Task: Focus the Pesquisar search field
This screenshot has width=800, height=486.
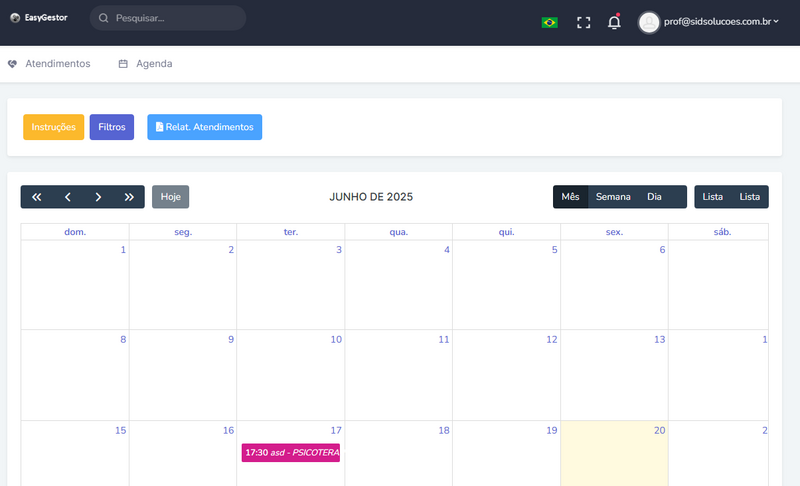Action: (x=168, y=18)
